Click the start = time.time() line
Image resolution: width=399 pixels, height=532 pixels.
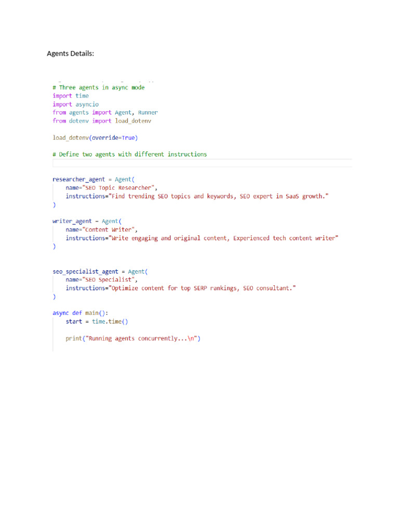97,322
